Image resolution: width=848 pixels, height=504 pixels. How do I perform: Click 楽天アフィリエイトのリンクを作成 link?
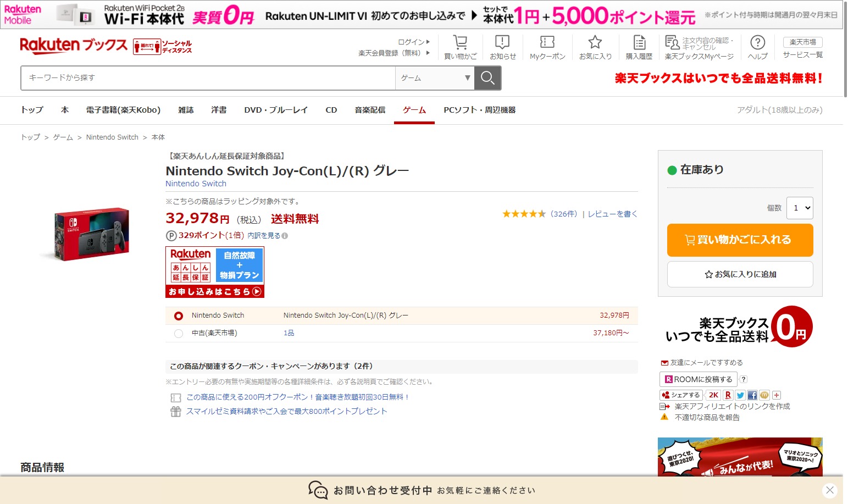(x=733, y=406)
